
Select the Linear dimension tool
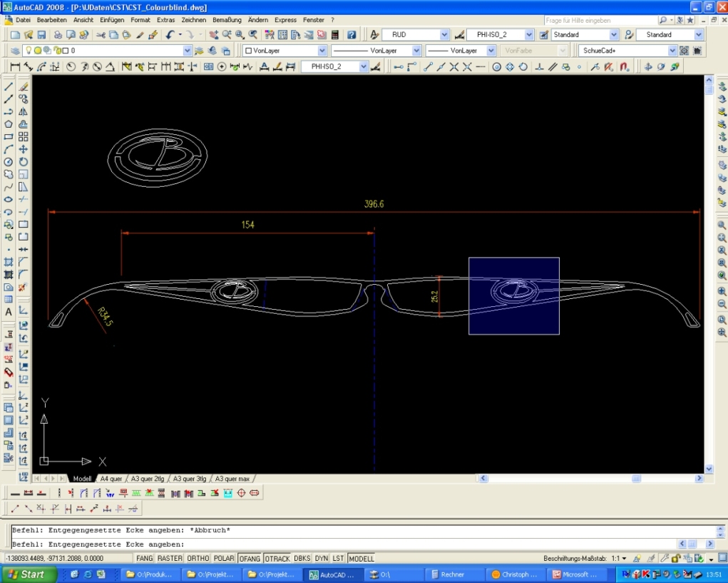click(x=15, y=67)
